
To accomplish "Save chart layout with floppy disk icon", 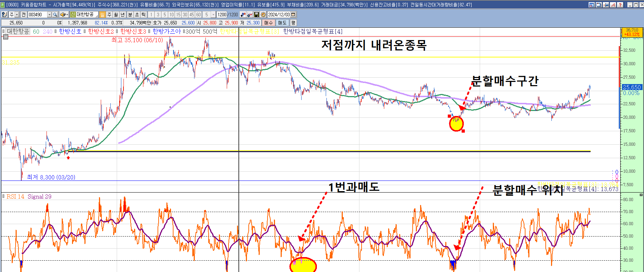I will point(257,15).
